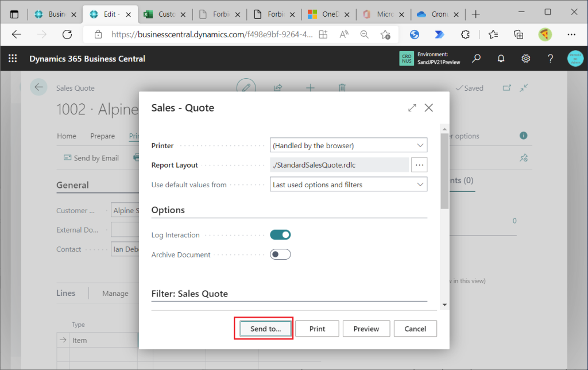
Task: Open the settings gear in Business Central
Action: [526, 59]
